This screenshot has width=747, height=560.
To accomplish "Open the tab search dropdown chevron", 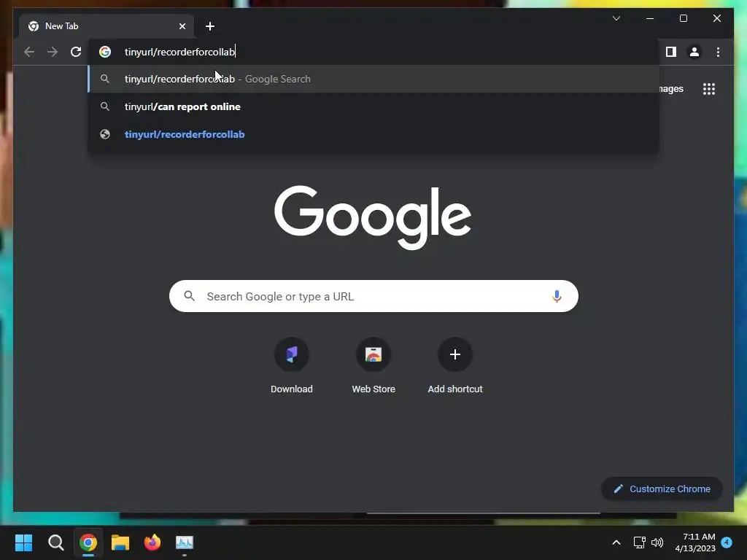I will coord(616,18).
